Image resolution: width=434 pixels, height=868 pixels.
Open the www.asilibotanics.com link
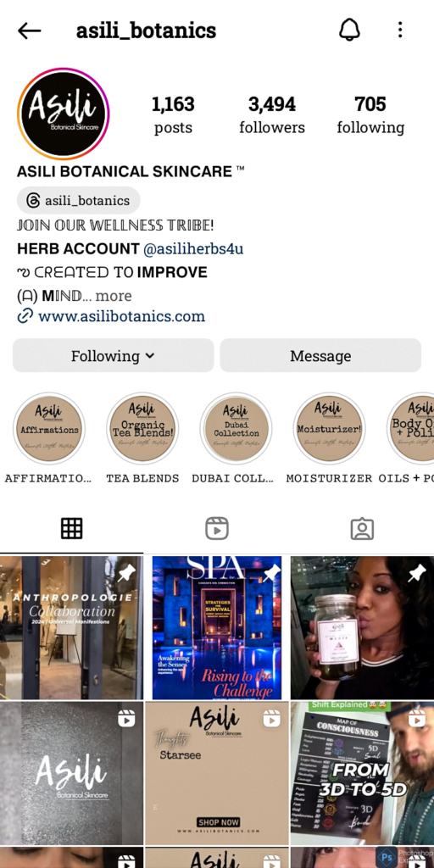coord(121,317)
